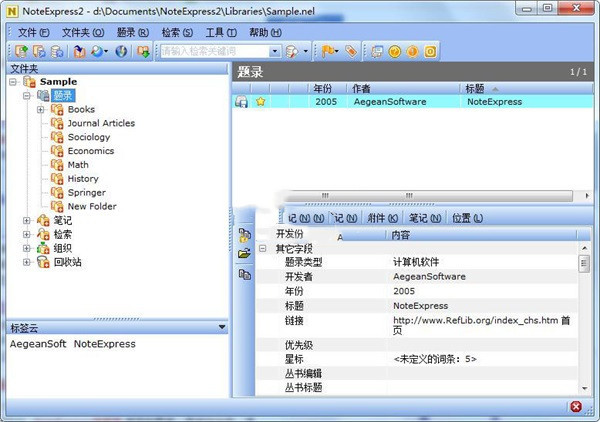Switch to the 位置 (L) tab
The image size is (600, 422).
[x=467, y=218]
